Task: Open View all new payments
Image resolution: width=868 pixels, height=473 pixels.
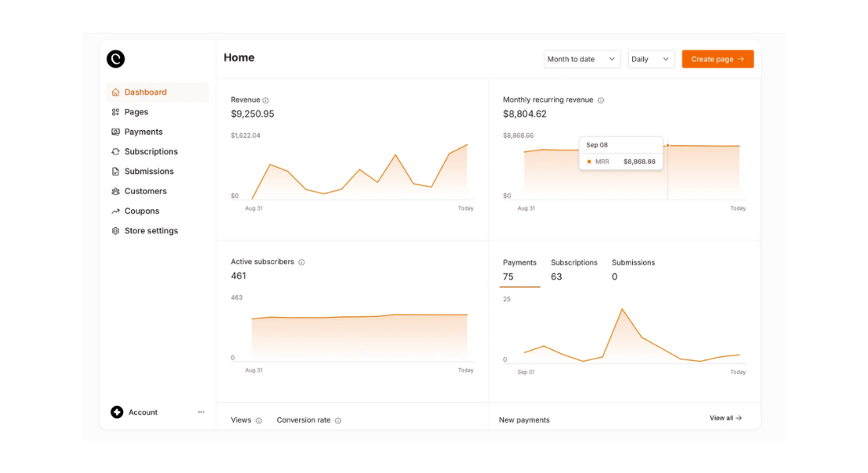Action: coord(724,418)
